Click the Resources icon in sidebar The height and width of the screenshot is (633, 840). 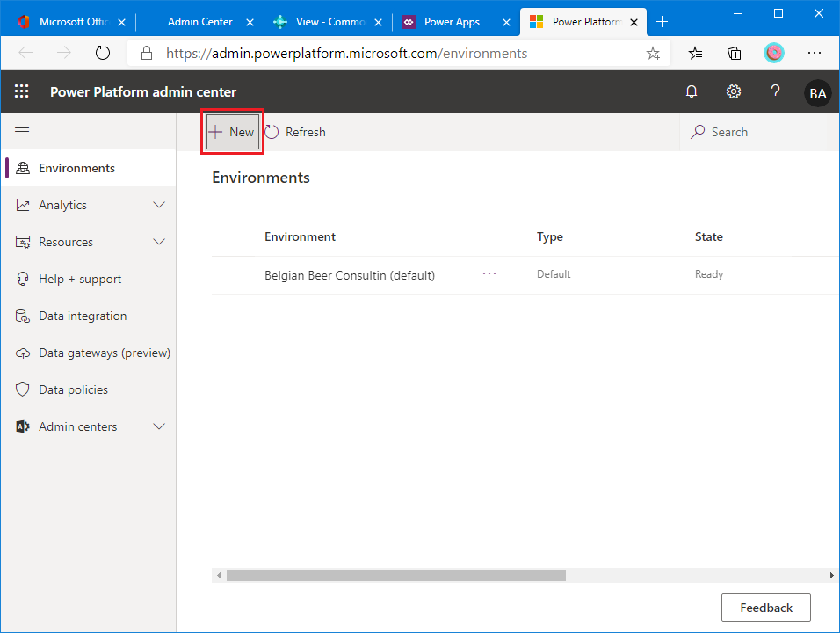(x=23, y=243)
